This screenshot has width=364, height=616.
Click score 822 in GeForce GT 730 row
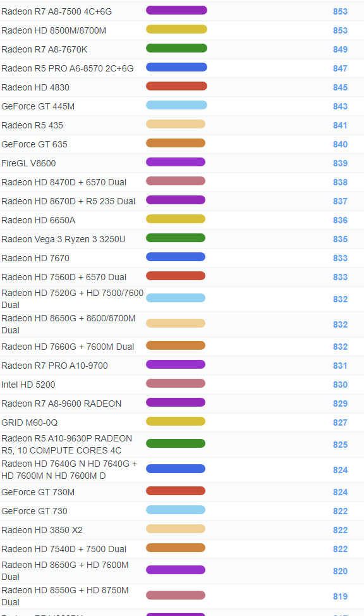coord(340,511)
